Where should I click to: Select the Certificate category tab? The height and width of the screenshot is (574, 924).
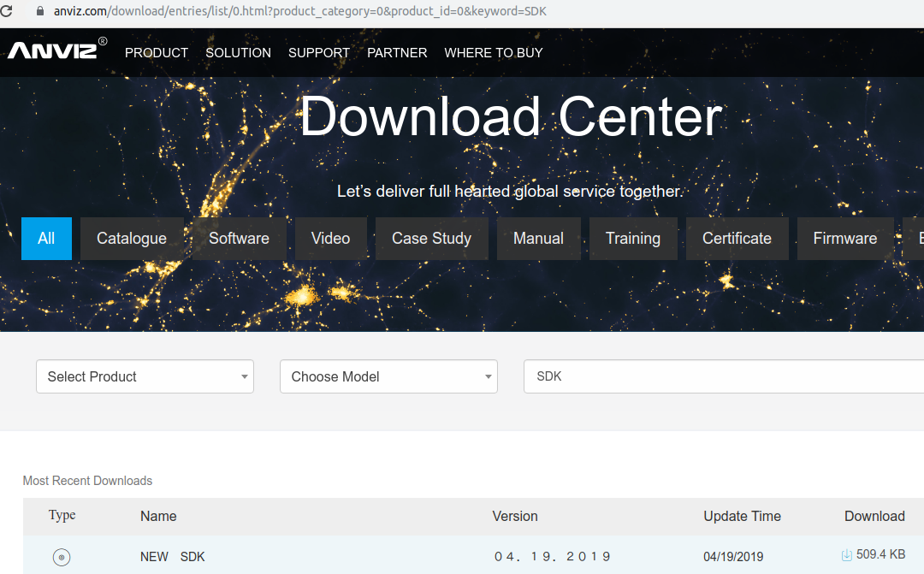pyautogui.click(x=737, y=239)
